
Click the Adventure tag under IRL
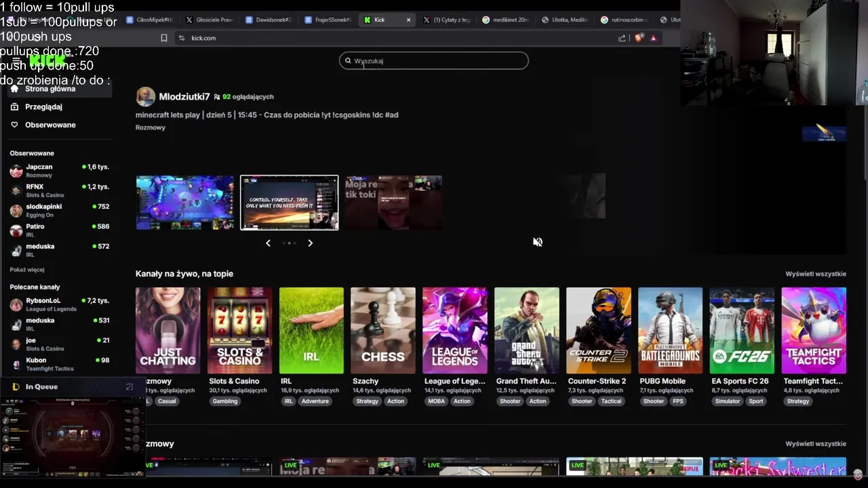coord(315,401)
